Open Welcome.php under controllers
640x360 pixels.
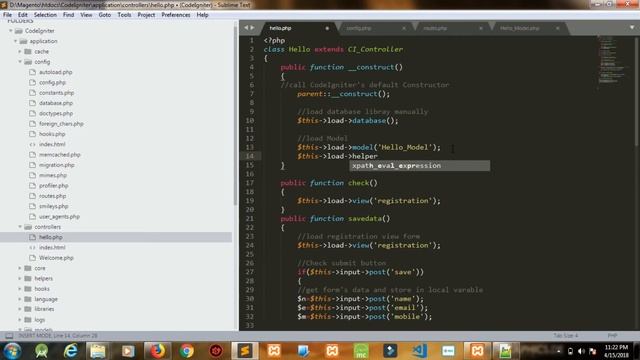[56, 258]
